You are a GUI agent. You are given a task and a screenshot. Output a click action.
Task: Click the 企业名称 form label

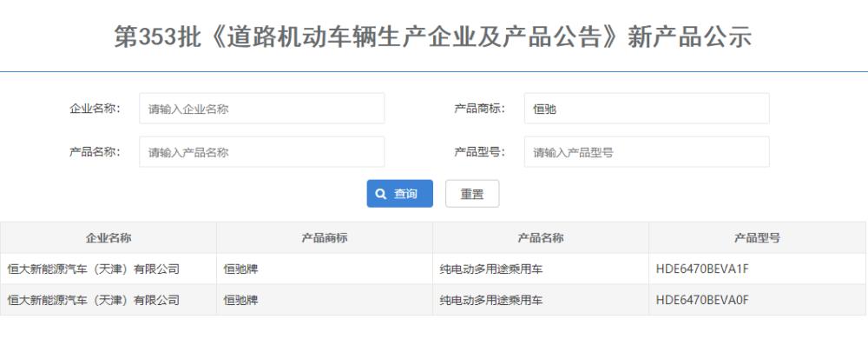click(x=95, y=109)
